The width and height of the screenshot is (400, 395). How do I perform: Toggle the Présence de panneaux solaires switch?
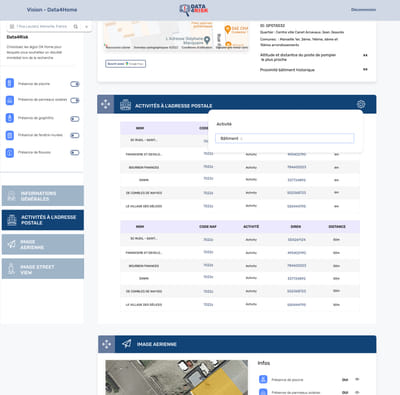click(75, 100)
